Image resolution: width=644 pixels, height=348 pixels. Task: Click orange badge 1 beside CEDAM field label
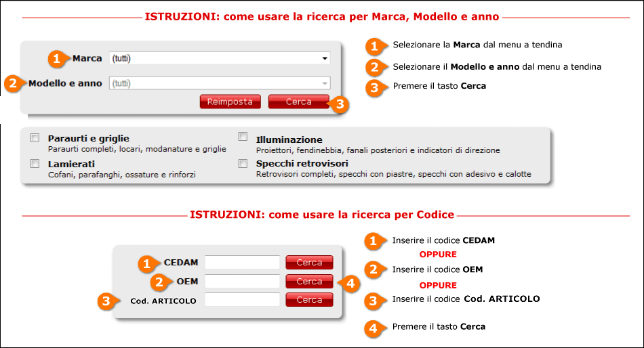146,264
